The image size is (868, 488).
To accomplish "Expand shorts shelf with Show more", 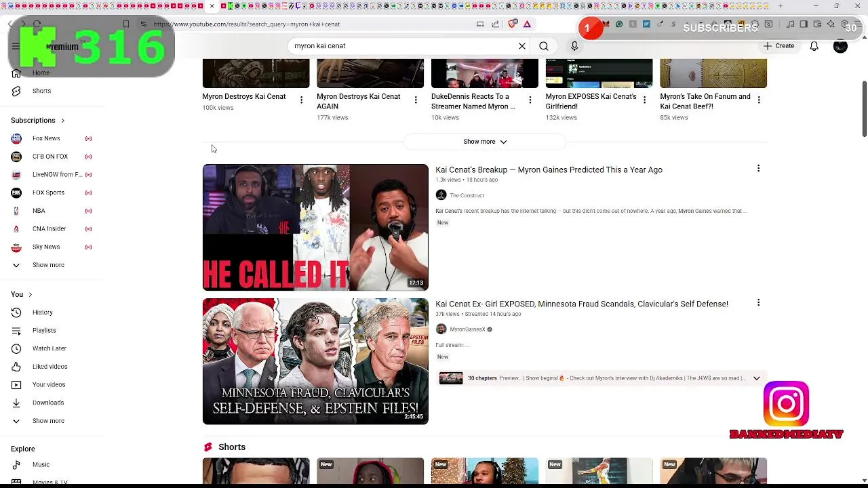I will tap(485, 142).
